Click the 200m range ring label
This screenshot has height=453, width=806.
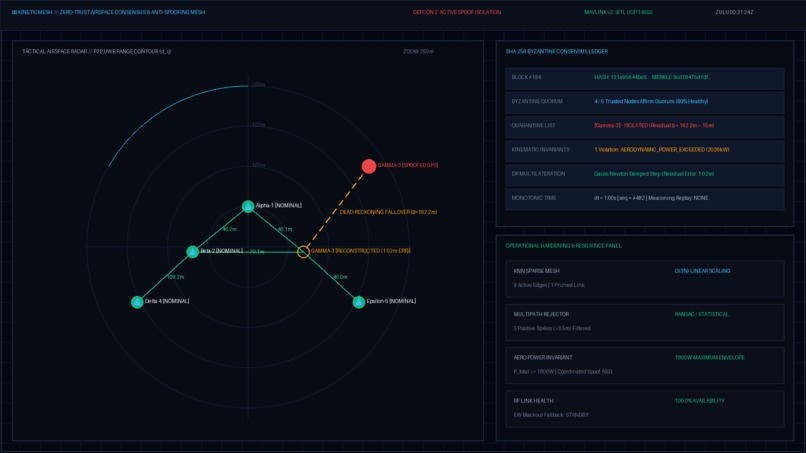pyautogui.click(x=259, y=85)
